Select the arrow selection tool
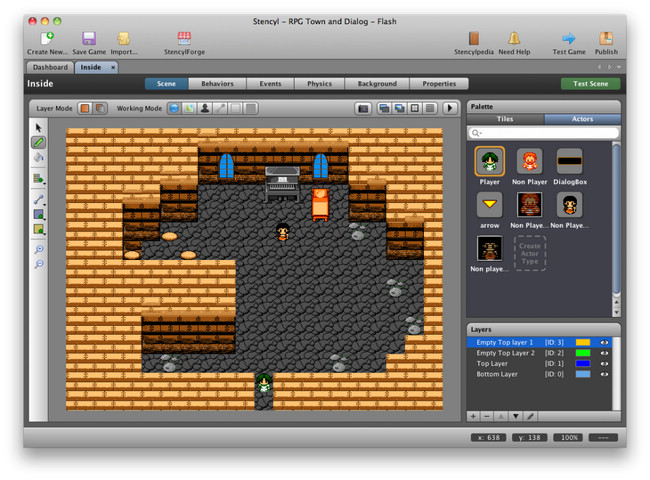 (x=39, y=127)
